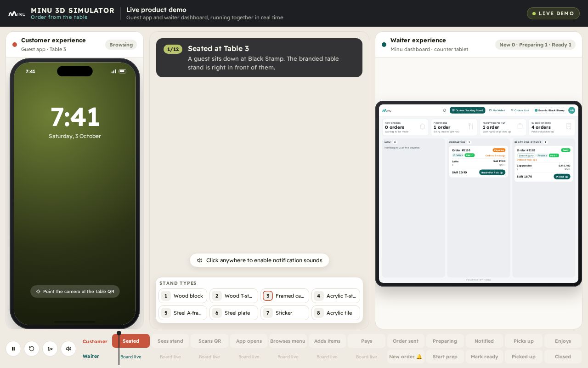Click Notify guest on order #1162

click(x=526, y=155)
